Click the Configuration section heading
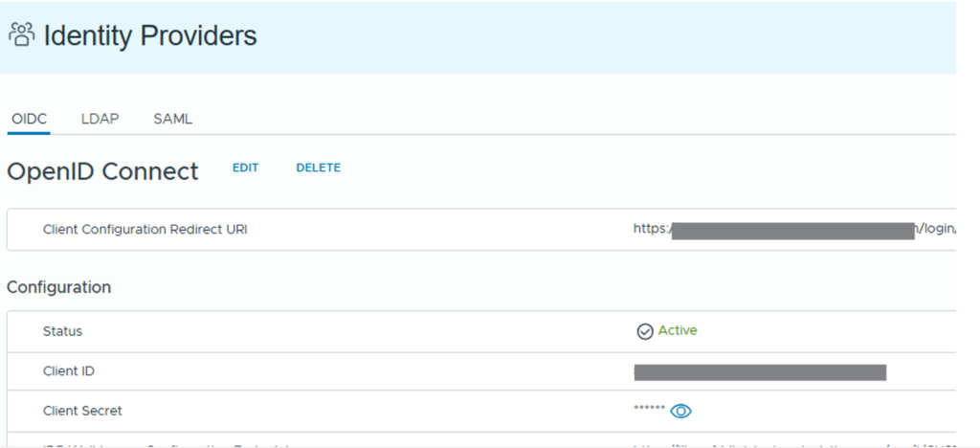Image resolution: width=980 pixels, height=448 pixels. (58, 287)
